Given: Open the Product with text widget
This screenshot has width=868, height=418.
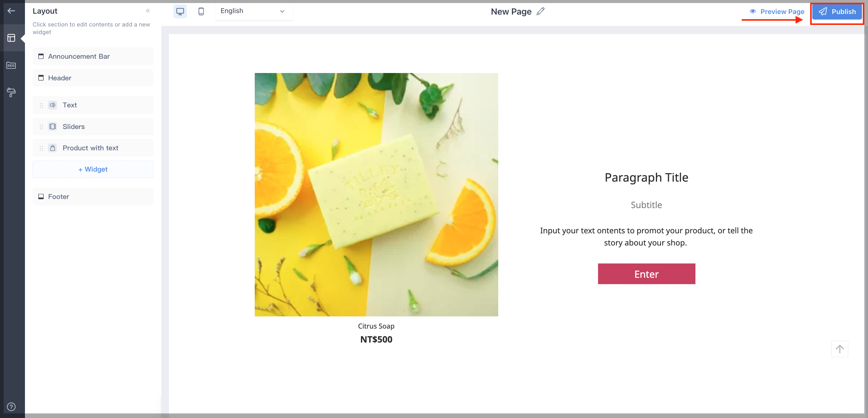Looking at the screenshot, I should pyautogui.click(x=93, y=148).
